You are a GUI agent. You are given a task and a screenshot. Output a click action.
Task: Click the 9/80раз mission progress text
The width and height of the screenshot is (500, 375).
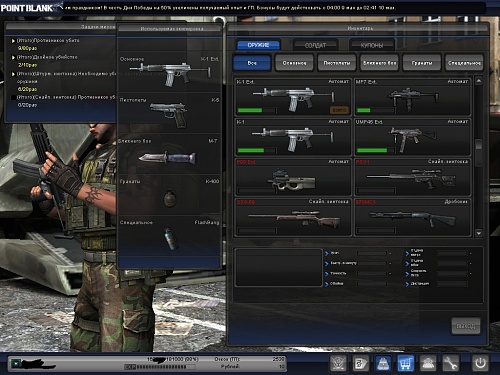27,48
